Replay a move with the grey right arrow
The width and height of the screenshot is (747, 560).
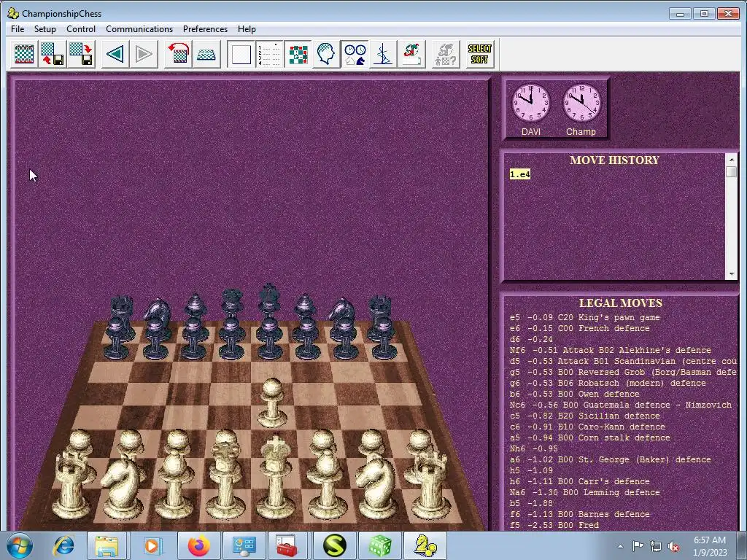pyautogui.click(x=144, y=54)
